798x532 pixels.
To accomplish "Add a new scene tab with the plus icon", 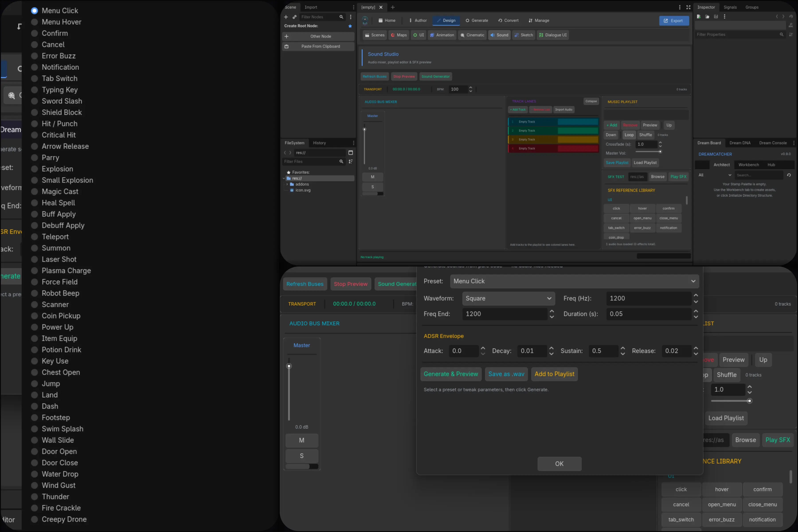I will [x=393, y=7].
